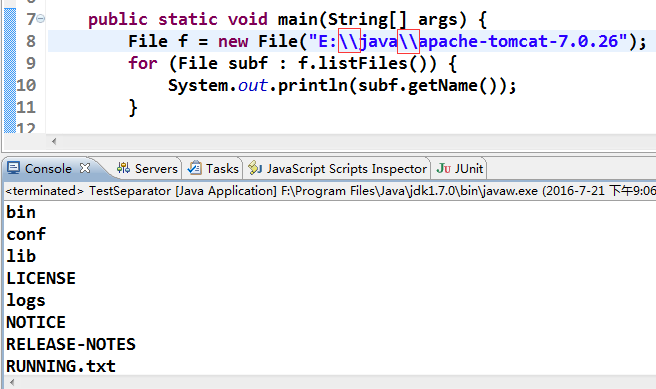Viewport: 656px width, 389px height.
Task: Click the 'static' keyword on line 7
Action: [188, 19]
